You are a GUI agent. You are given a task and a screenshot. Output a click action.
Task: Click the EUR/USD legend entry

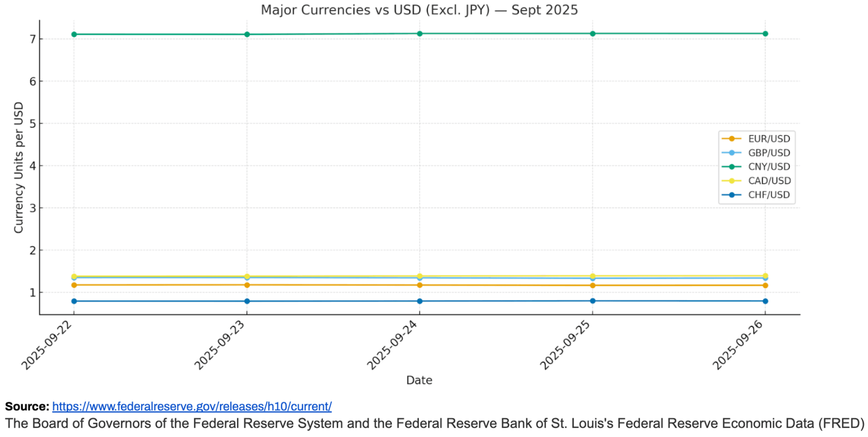pos(769,139)
